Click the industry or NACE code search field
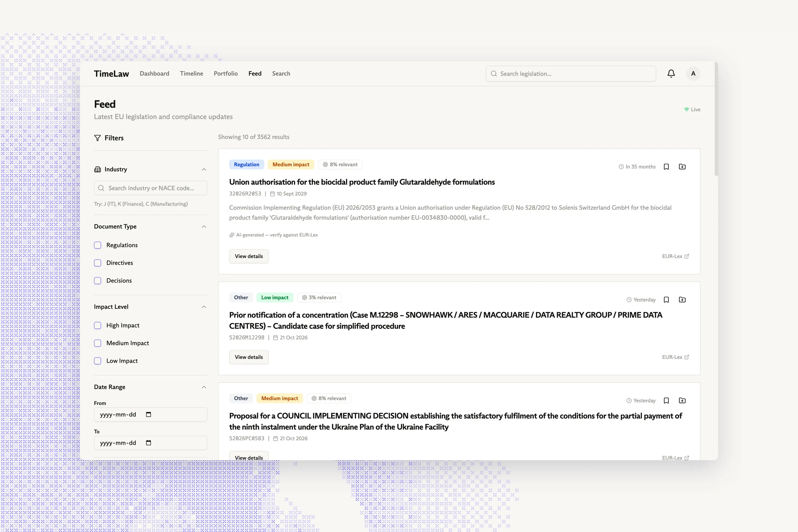Screen dimensions: 798x532 click(151, 188)
